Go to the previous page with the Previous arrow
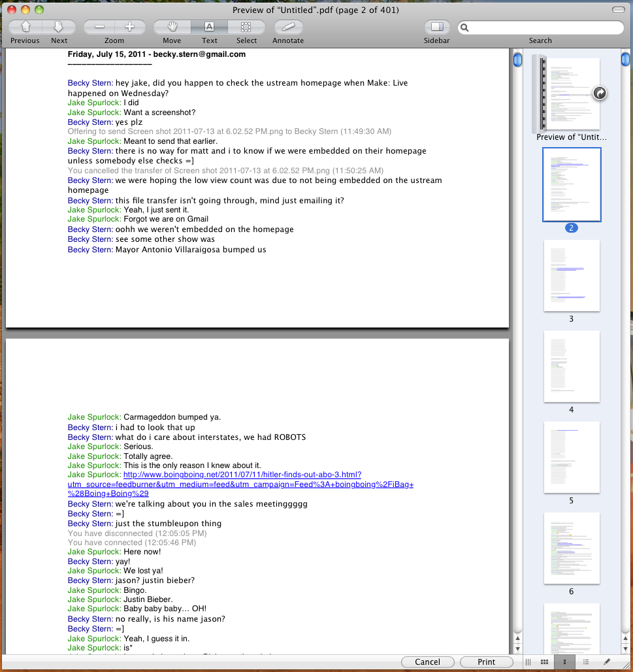This screenshot has width=633, height=672. 25,27
